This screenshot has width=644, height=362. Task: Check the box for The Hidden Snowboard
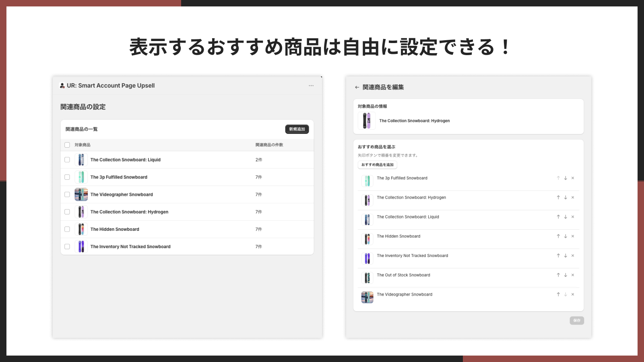click(x=67, y=229)
